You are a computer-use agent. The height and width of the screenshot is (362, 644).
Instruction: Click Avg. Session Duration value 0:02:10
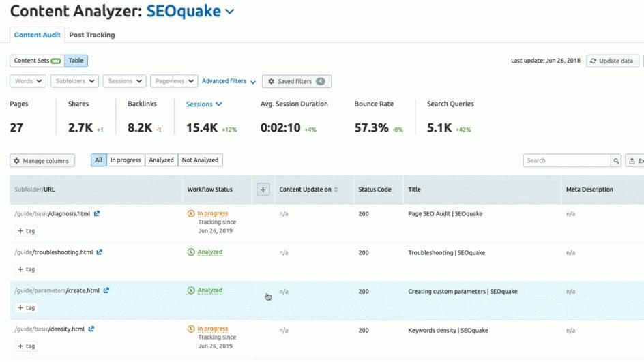(x=280, y=127)
